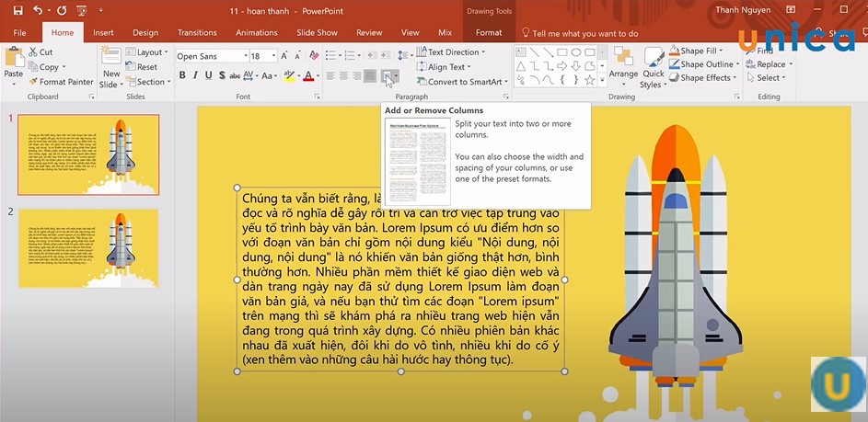Open character spacing options
Screen dimensions: 868x422
click(x=249, y=75)
